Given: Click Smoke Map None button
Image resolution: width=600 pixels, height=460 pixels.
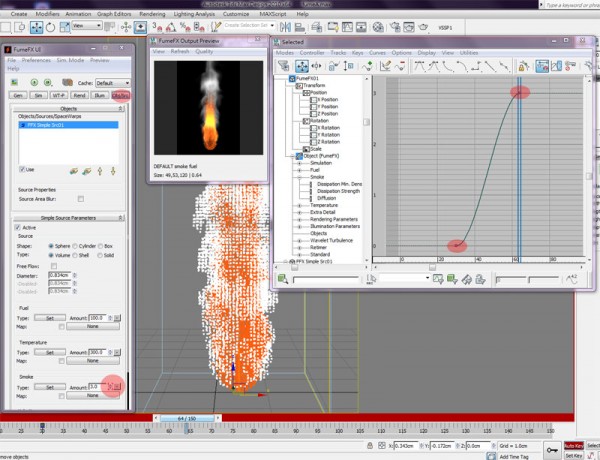Looking at the screenshot, I should [93, 395].
